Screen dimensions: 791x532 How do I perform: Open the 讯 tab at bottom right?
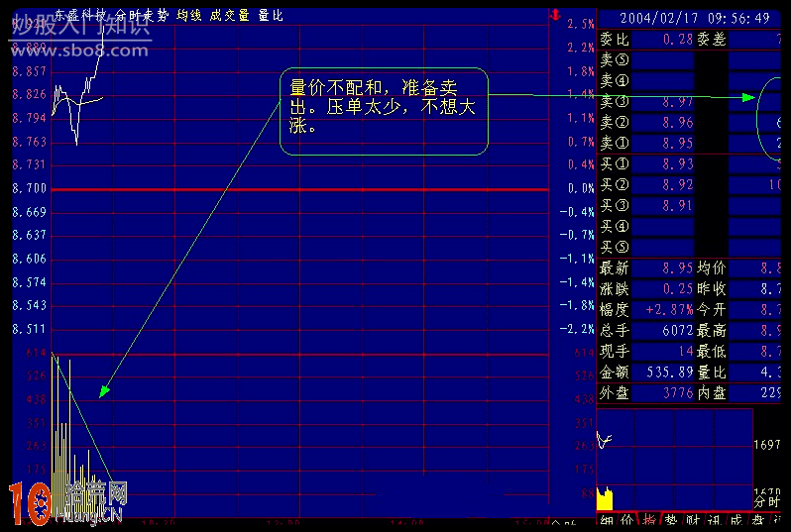tap(714, 521)
